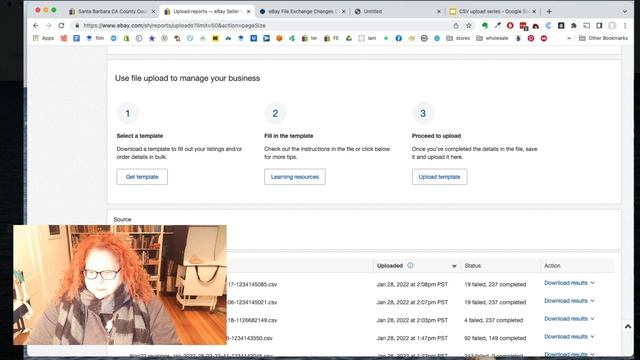
Task: Bookmark page with the star icon
Action: (469, 25)
